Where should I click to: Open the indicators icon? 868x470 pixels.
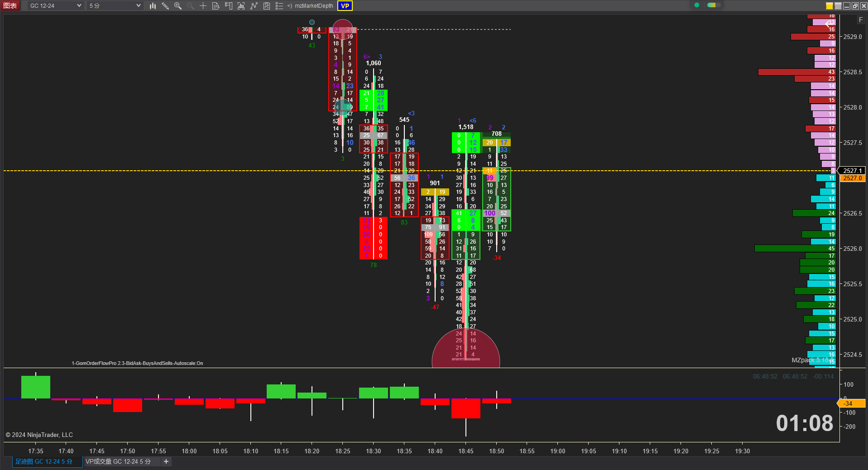tap(254, 6)
